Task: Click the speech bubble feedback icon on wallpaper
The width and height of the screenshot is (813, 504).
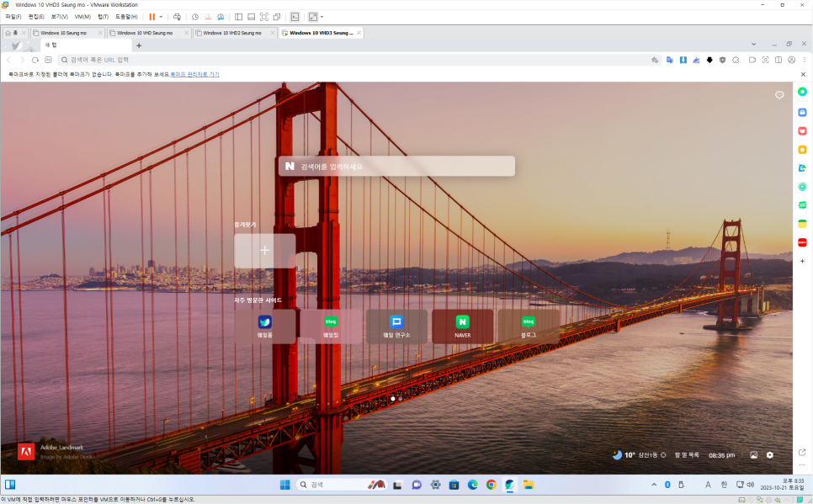Action: tap(779, 95)
